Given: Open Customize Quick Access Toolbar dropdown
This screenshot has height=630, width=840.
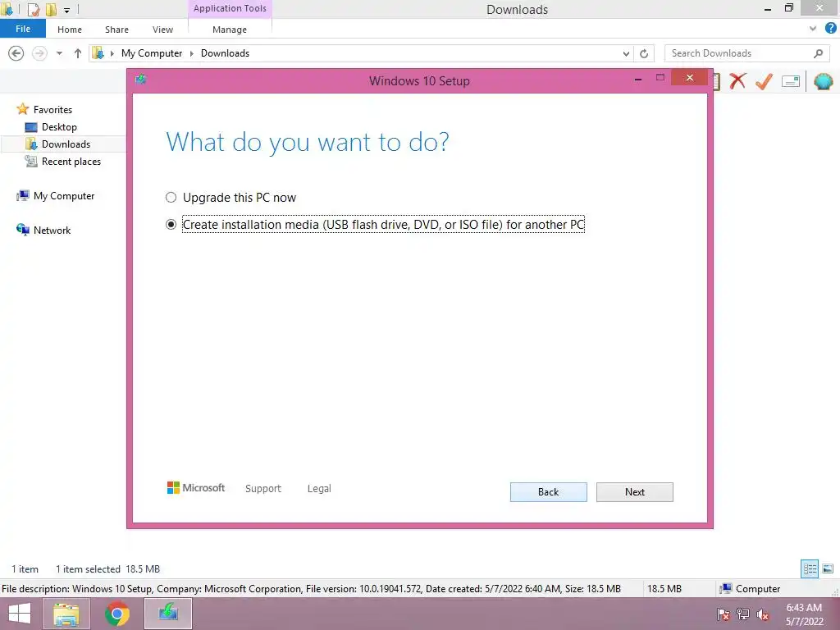Looking at the screenshot, I should (x=66, y=10).
